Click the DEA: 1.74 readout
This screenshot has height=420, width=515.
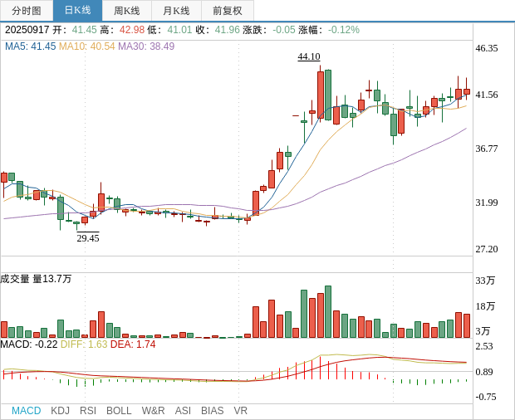coord(133,344)
